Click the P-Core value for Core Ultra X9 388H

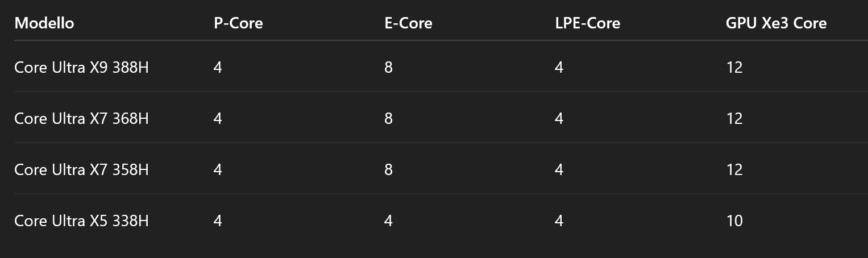[x=218, y=68]
